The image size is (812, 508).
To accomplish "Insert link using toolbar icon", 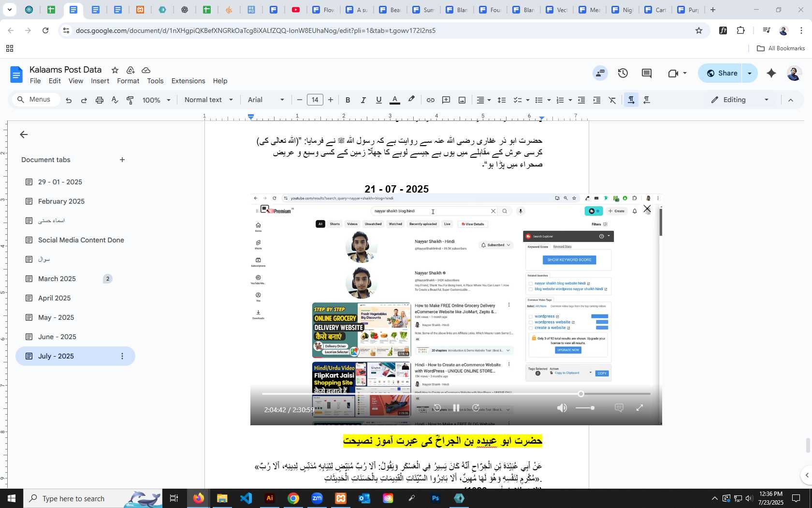I will pos(430,100).
